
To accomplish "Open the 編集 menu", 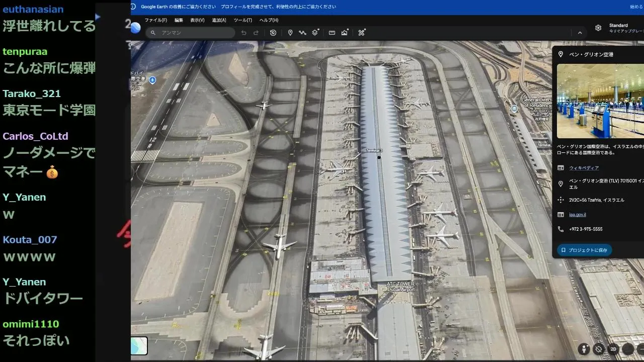I will [x=179, y=20].
